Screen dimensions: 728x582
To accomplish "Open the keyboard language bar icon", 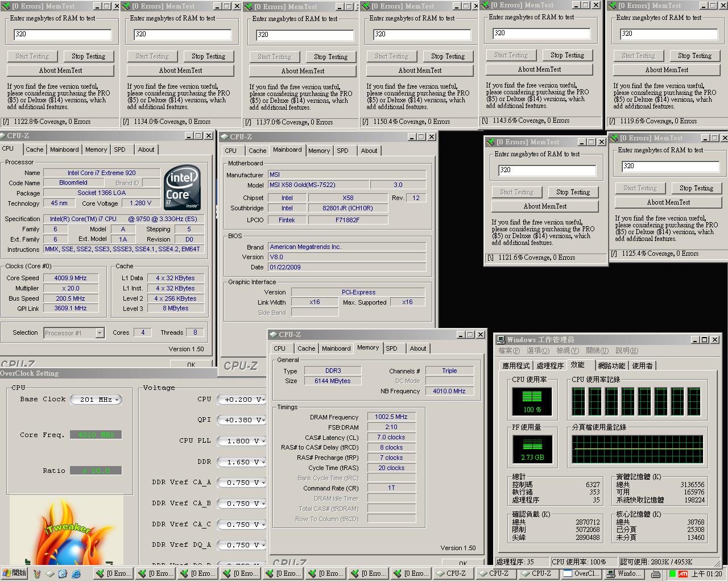I will [656, 573].
